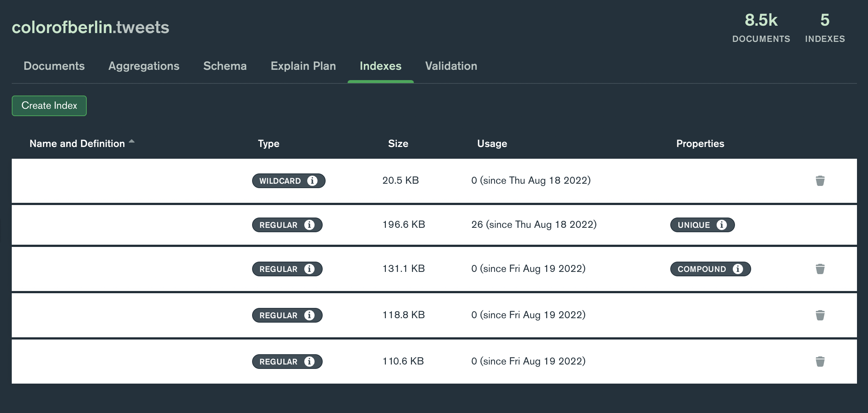Click info icon on UNIQUE badge
868x413 pixels.
721,225
